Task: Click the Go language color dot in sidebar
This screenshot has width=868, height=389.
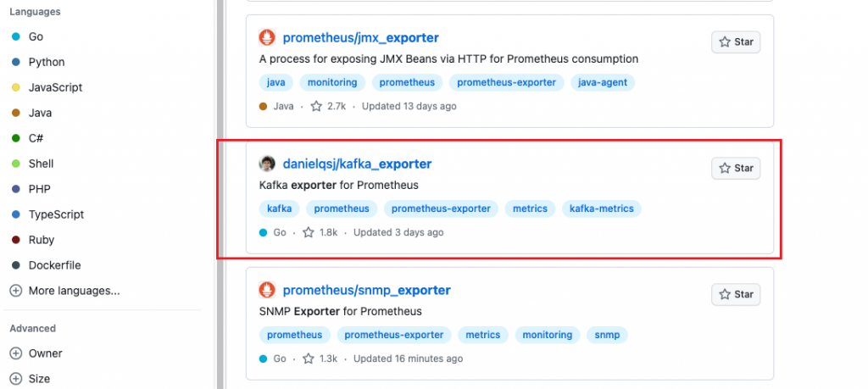Action: (x=16, y=36)
